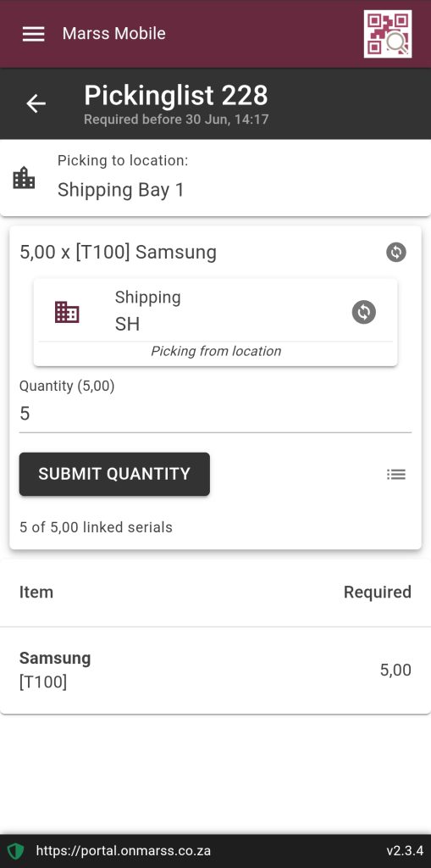
Task: Click the Quantity input field
Action: [x=215, y=414]
